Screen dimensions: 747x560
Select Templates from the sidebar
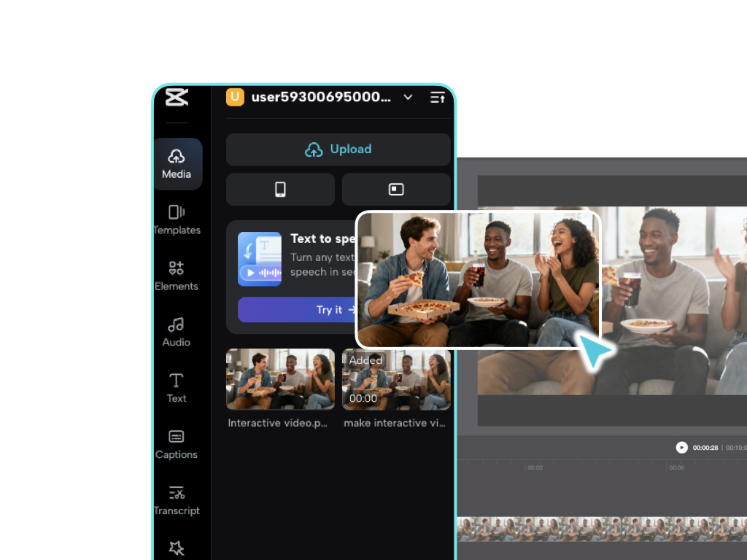176,219
